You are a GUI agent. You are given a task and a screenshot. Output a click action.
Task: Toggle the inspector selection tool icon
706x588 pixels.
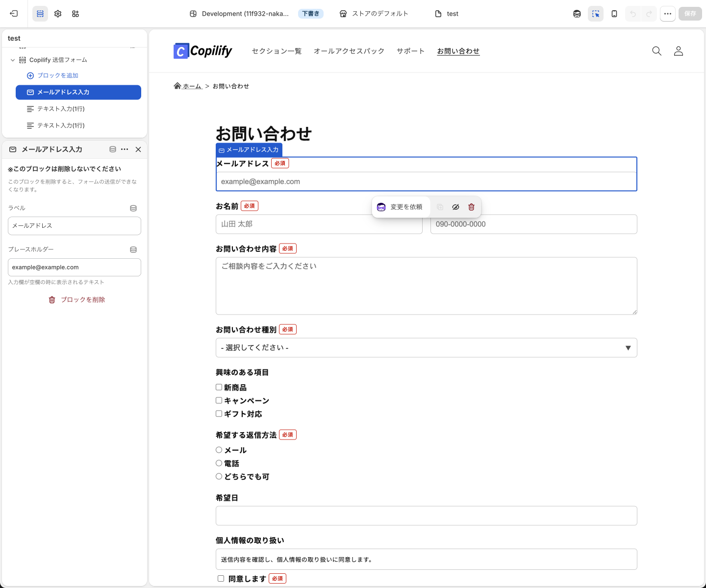pos(596,14)
